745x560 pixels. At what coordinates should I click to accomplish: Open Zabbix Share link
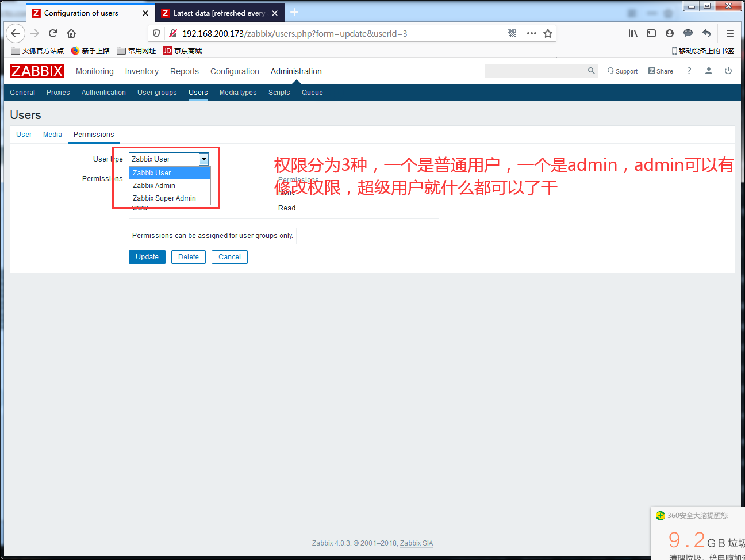(660, 71)
